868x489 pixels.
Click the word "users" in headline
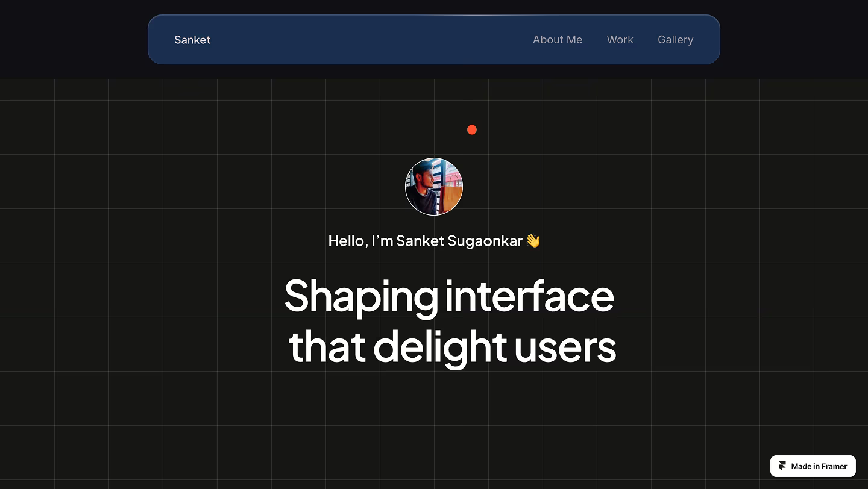565,347
